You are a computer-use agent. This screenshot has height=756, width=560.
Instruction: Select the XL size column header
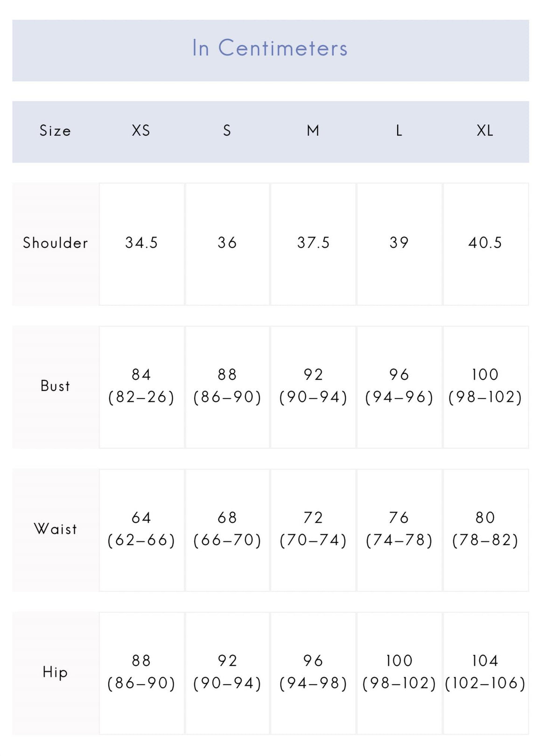tap(485, 131)
